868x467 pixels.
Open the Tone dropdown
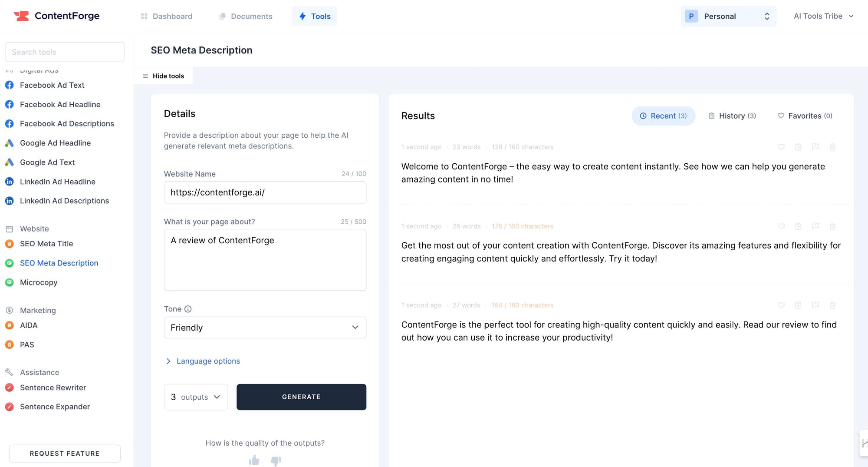[x=265, y=328]
